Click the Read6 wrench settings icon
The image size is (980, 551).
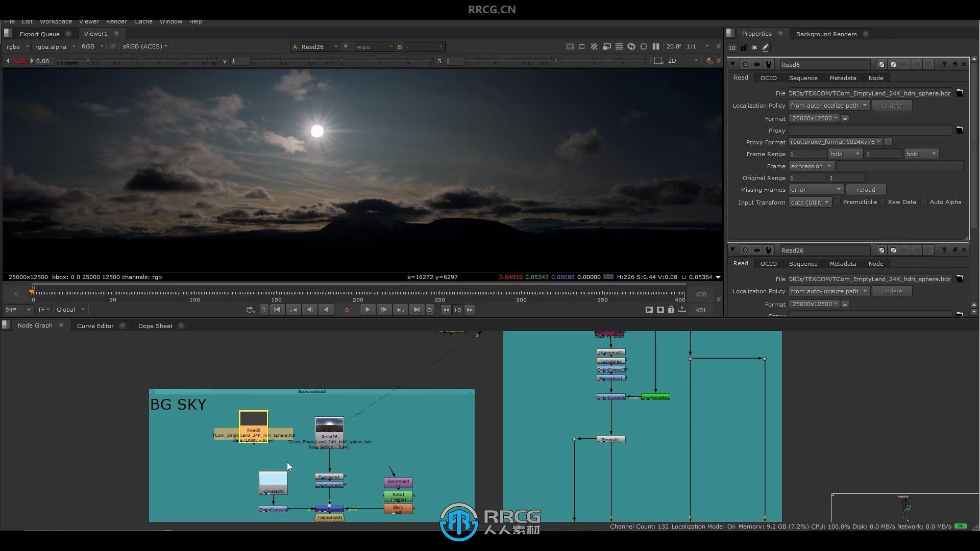pos(769,64)
